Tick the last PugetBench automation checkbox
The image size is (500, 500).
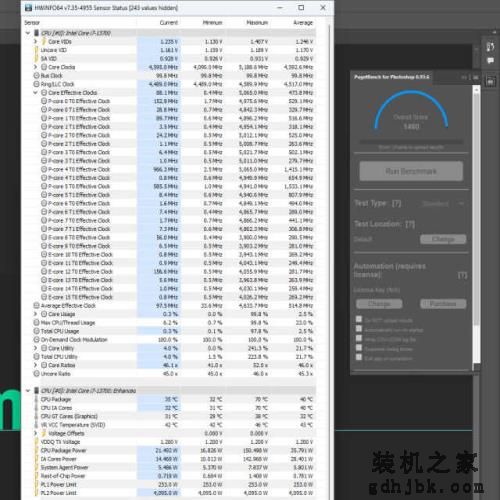click(359, 357)
